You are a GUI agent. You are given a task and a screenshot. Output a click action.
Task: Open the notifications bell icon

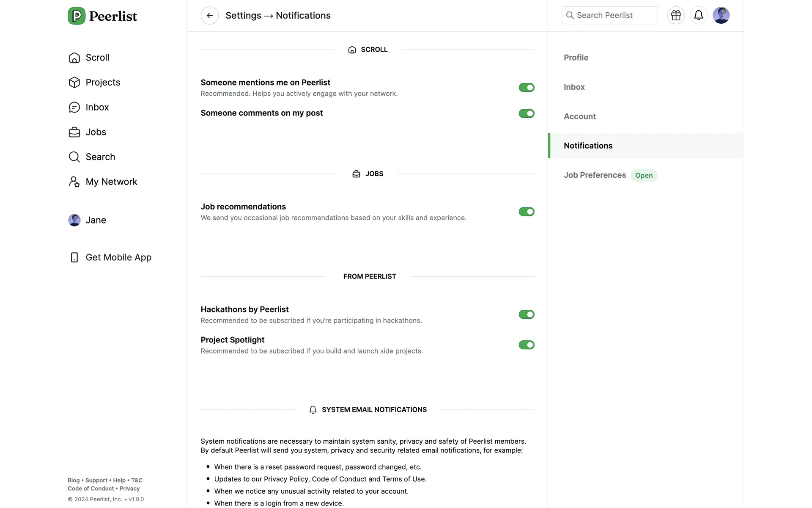pyautogui.click(x=698, y=16)
